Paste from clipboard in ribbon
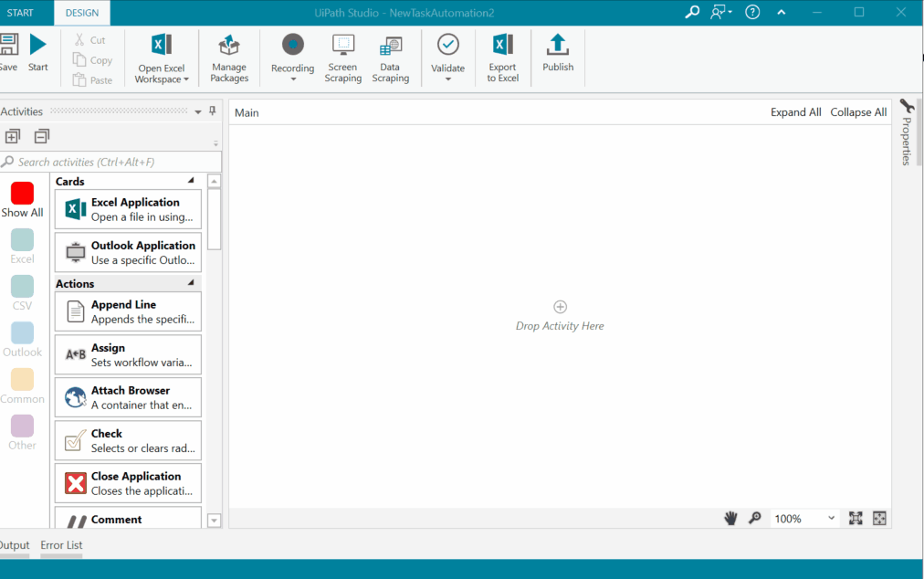 coord(92,79)
